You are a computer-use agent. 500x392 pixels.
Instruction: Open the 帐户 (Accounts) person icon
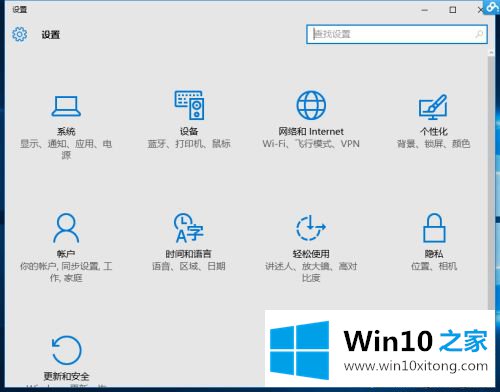point(66,228)
